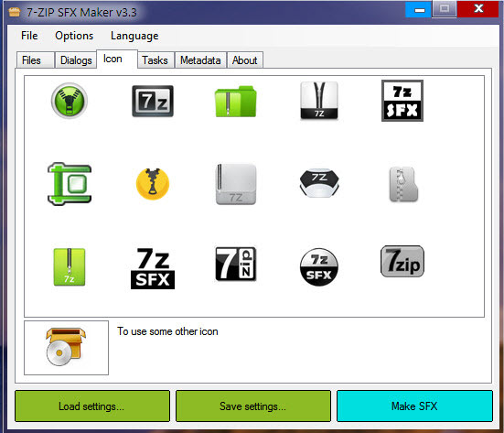Click the app icon in the title bar
This screenshot has height=433, width=504.
click(x=14, y=12)
